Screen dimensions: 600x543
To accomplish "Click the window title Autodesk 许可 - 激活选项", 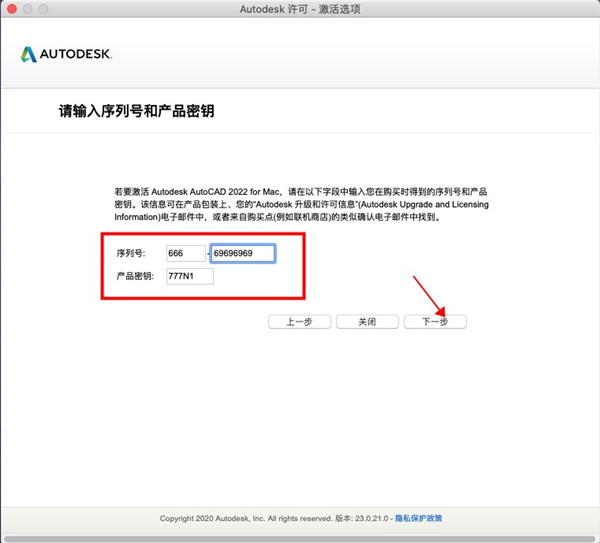I will click(x=300, y=9).
